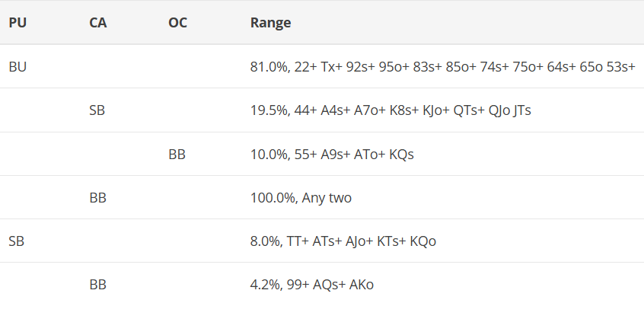This screenshot has height=319, width=644.
Task: Select the BU pusher cell
Action: [18, 66]
